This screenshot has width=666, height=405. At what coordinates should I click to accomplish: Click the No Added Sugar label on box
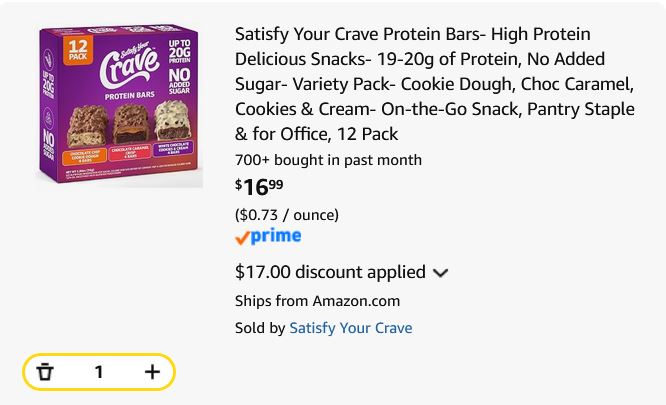point(179,81)
